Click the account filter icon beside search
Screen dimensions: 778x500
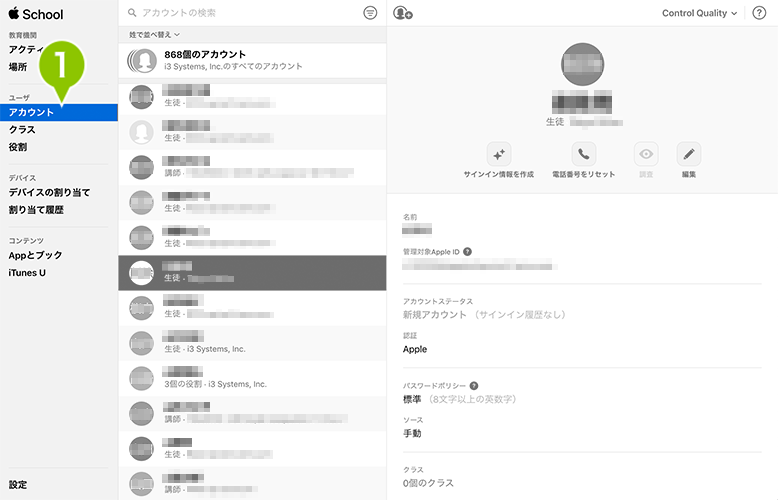[x=370, y=13]
